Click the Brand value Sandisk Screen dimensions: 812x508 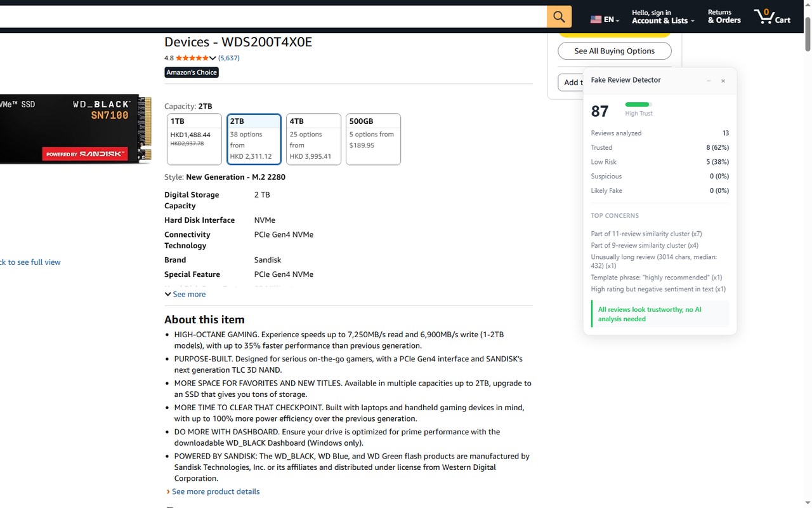268,260
